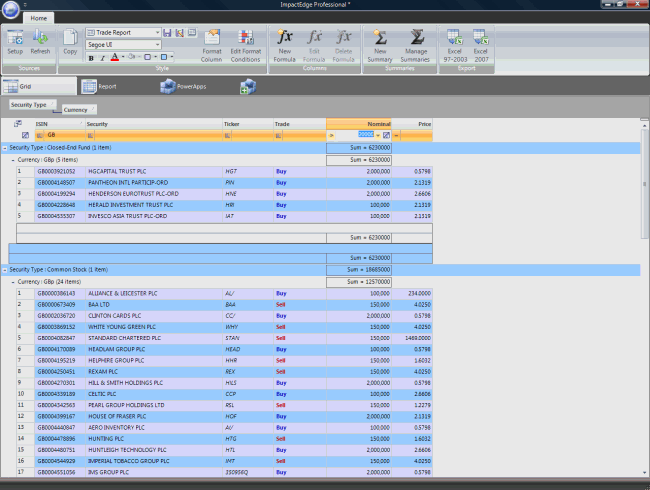Click the Nominal greater-than operator icon

[331, 136]
